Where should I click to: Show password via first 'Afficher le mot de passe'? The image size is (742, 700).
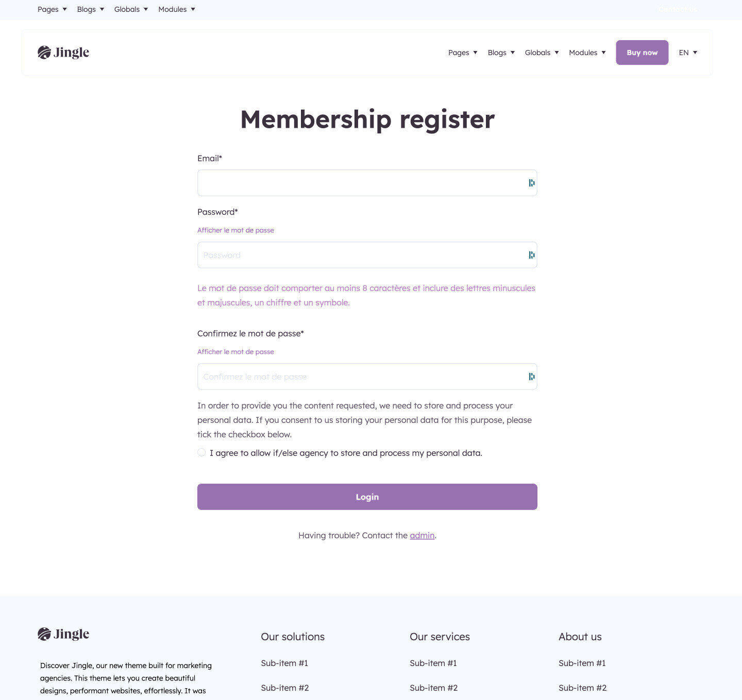pyautogui.click(x=235, y=230)
